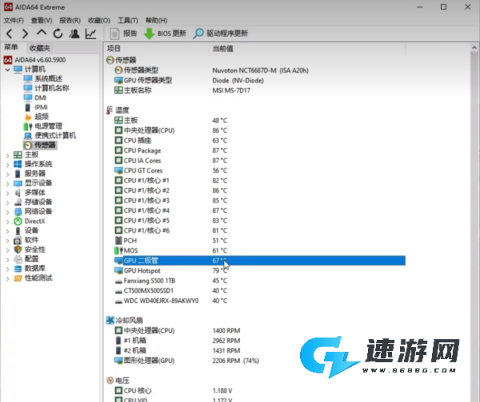Click 驱动程序更新 driver update button
This screenshot has width=480, height=402.
point(221,33)
